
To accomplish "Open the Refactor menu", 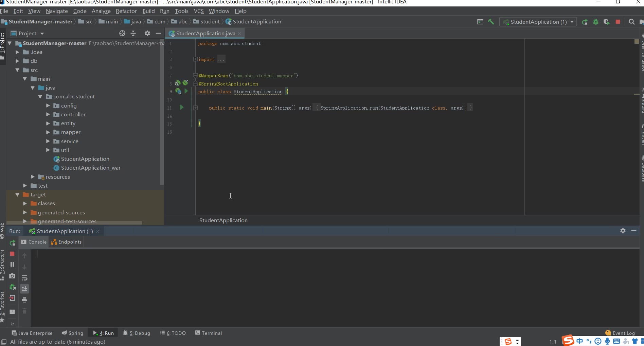I will tap(126, 11).
